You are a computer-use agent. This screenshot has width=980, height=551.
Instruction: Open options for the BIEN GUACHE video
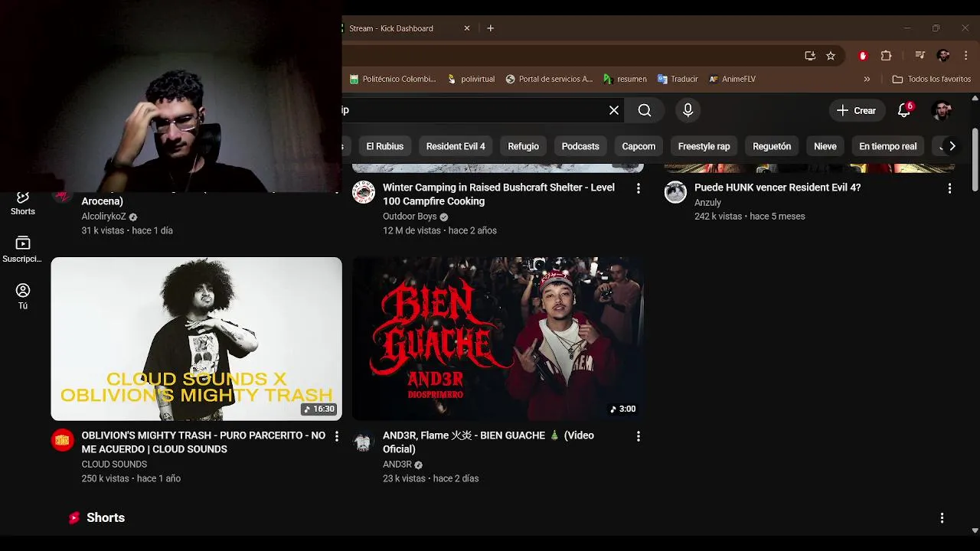pyautogui.click(x=638, y=436)
